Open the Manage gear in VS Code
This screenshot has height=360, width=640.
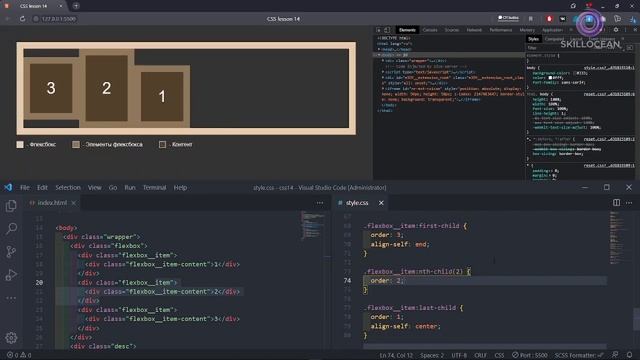11,338
